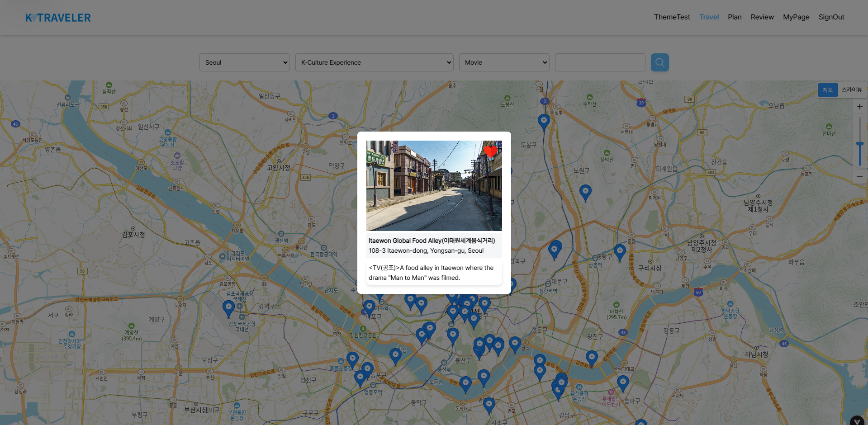Open the ThemeTest page
868x425 pixels.
point(672,17)
